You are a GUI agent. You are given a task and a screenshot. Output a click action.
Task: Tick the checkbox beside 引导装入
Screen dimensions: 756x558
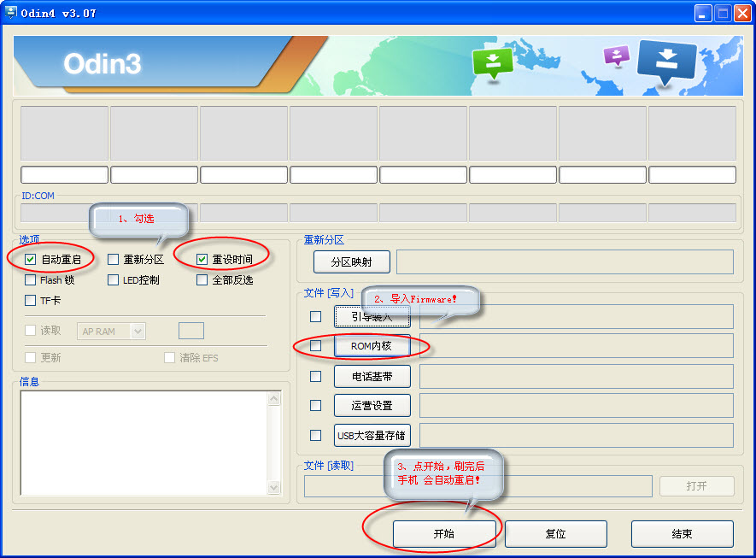pos(316,316)
